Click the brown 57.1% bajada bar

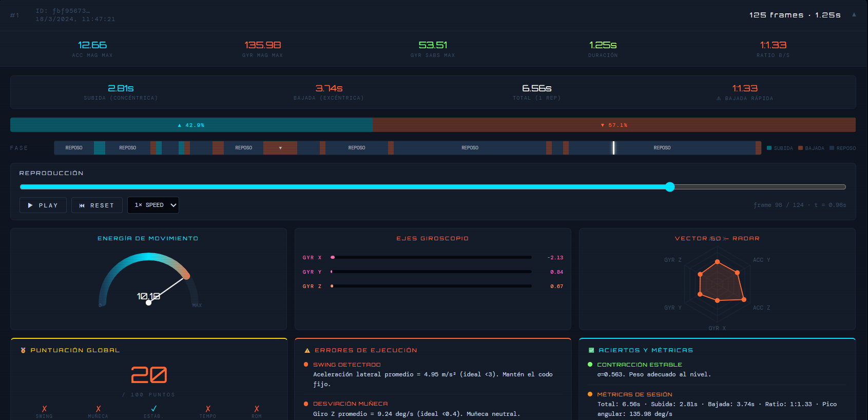[614, 125]
